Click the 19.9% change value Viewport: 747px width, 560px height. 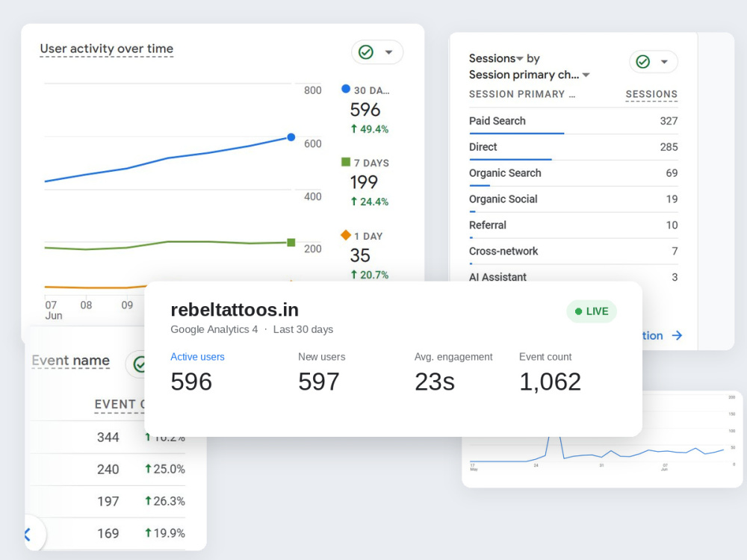[x=165, y=533]
